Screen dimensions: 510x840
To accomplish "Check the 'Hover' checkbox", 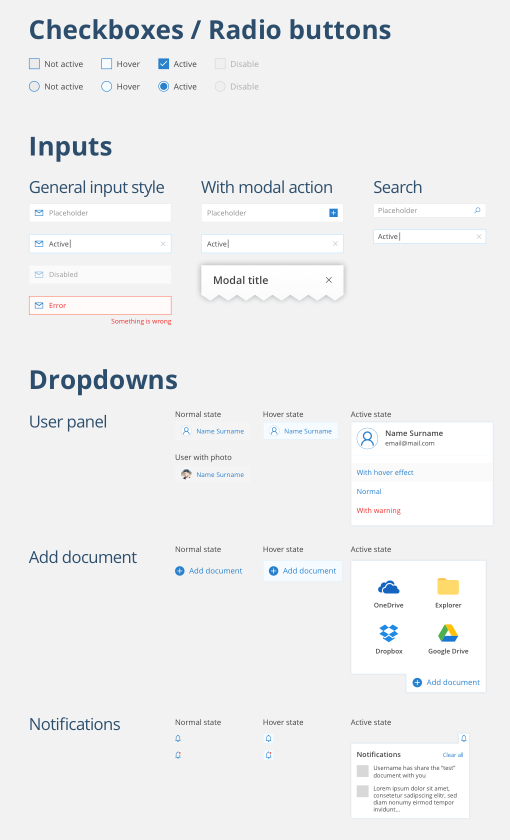I will click(107, 64).
